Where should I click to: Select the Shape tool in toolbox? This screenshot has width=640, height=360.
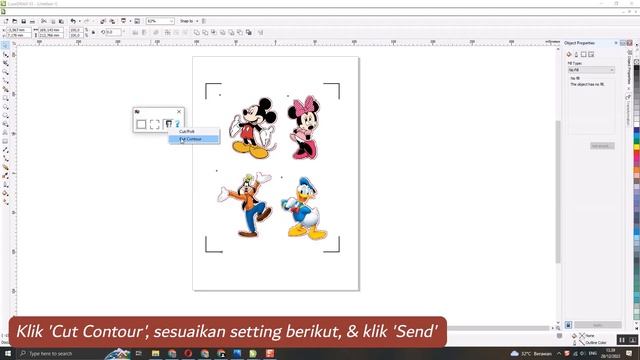pos(5,55)
